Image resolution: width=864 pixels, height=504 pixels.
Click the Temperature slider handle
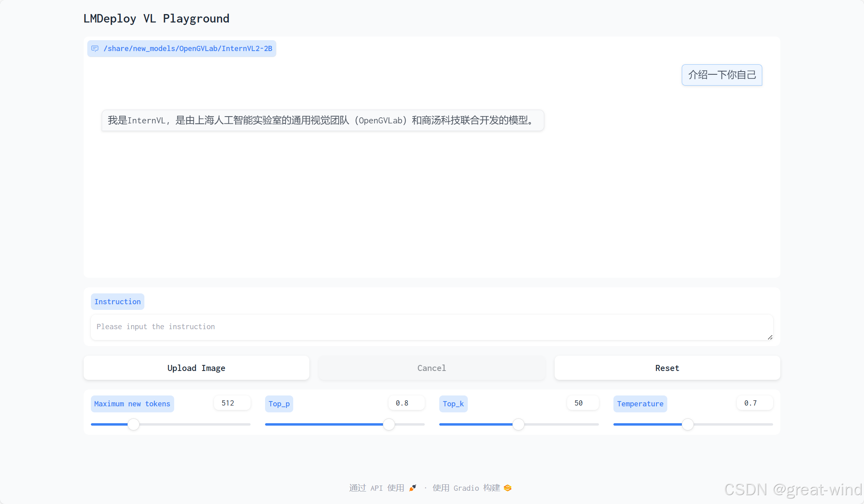[x=688, y=424]
